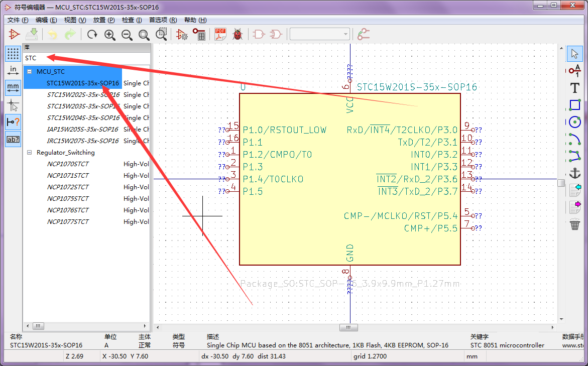Toggle pin electrical type display
Screen dimensions: 588x366
coord(13,122)
